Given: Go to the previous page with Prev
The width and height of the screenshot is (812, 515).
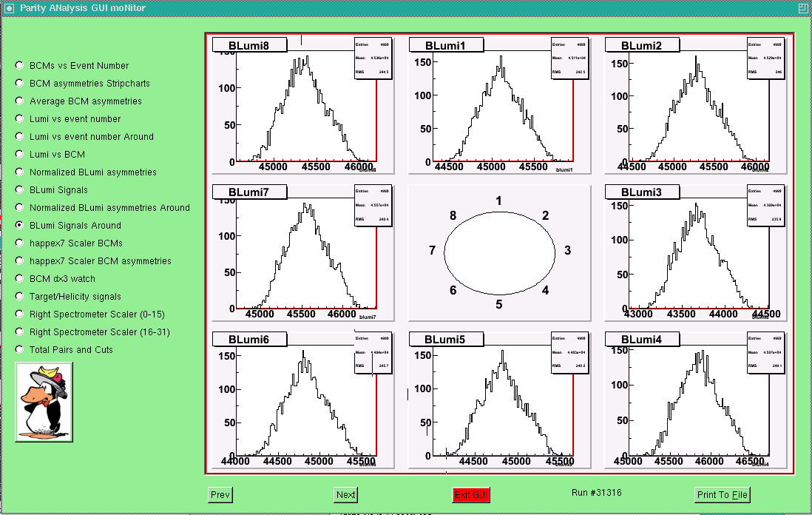Looking at the screenshot, I should [x=220, y=495].
